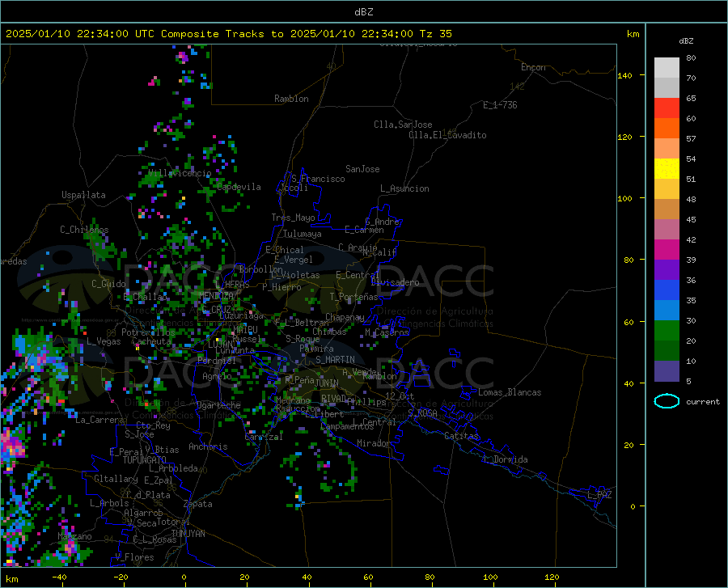Click the light blue 35 dBZ swatch
The width and height of the screenshot is (728, 588).
pos(667,310)
